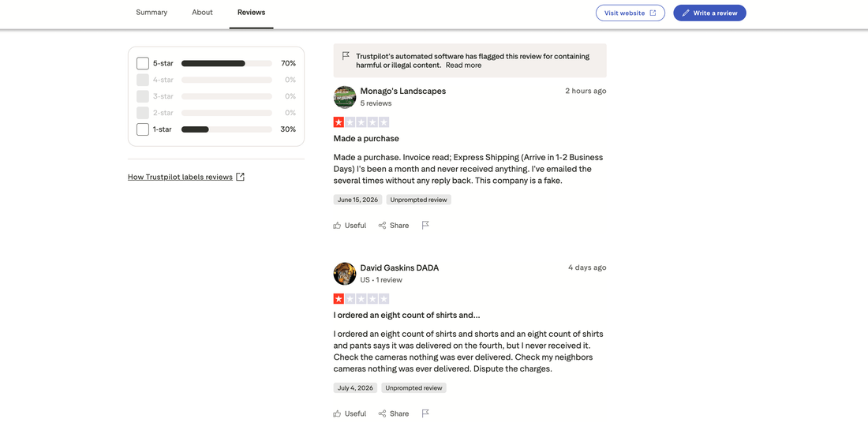Open David Gaskins DADA profile avatar

[344, 274]
